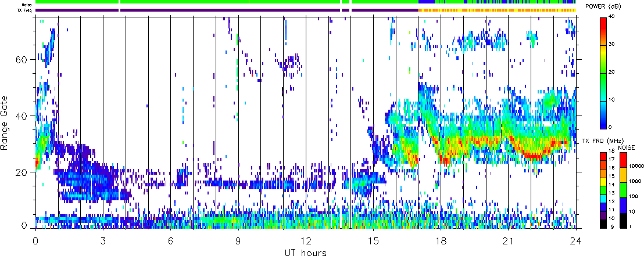The width and height of the screenshot is (644, 256).
Task: Click the small 'Noise' strip label at top left
Action: point(28,5)
